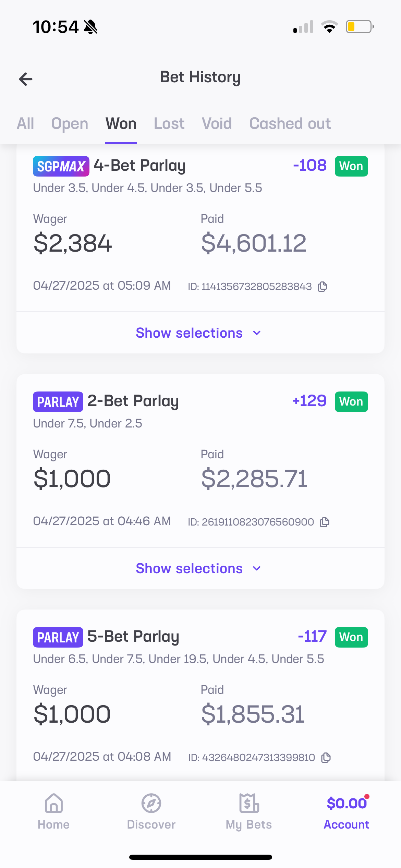401x868 pixels.
Task: Tap the Won tab
Action: coord(121,123)
